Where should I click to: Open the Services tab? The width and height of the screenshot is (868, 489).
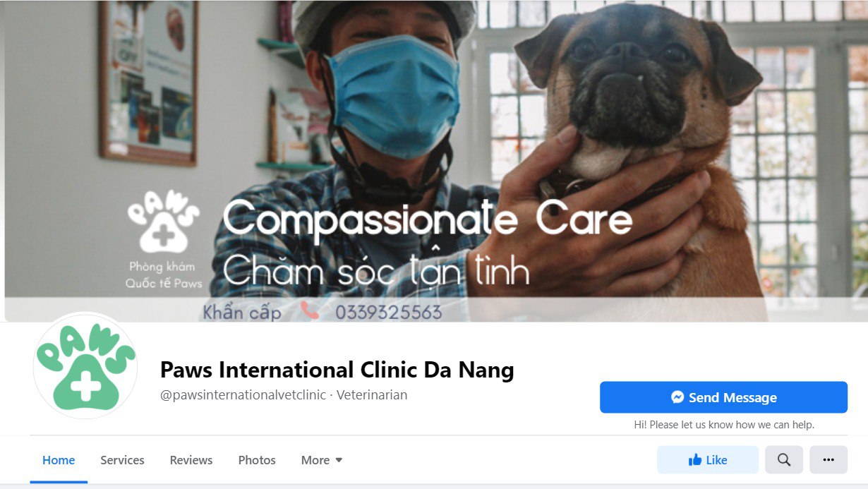coord(122,460)
